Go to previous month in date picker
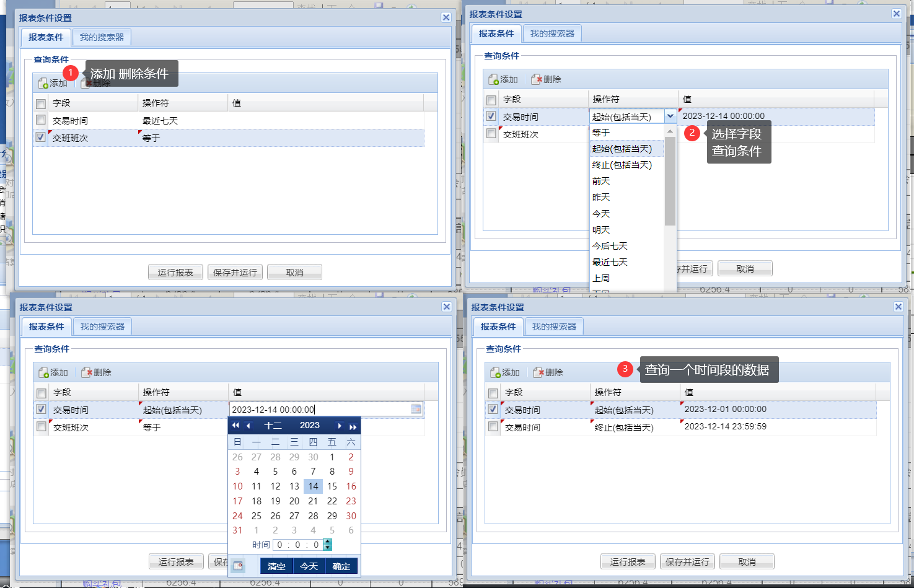 point(248,426)
